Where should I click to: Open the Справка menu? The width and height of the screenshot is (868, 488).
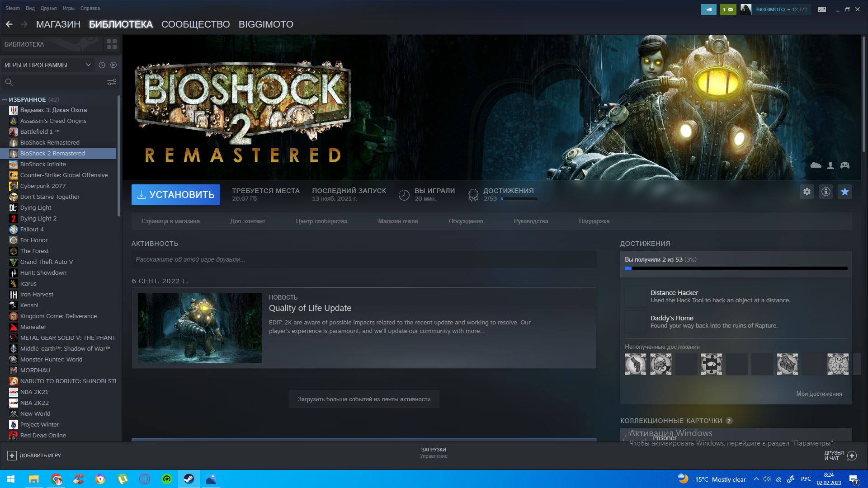(x=90, y=8)
